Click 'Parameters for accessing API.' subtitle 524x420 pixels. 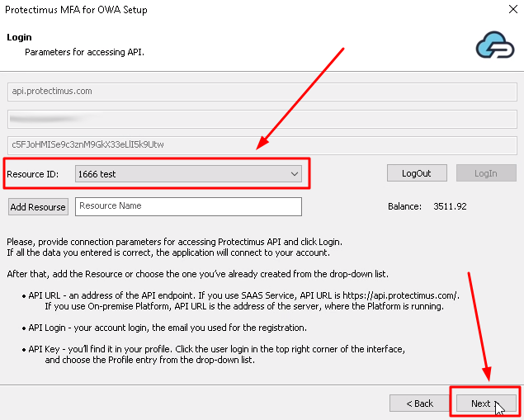click(84, 52)
